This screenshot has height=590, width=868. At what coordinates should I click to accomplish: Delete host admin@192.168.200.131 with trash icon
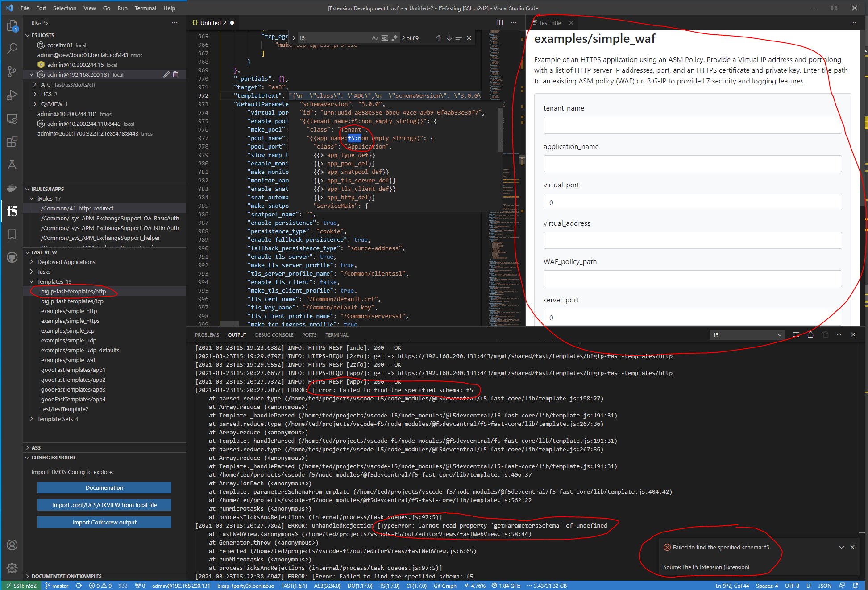[175, 74]
